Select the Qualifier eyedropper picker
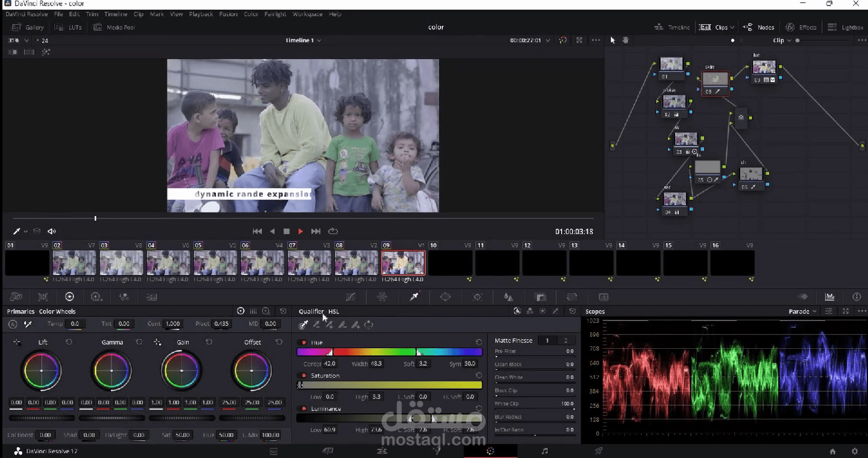This screenshot has width=868, height=458. [303, 325]
